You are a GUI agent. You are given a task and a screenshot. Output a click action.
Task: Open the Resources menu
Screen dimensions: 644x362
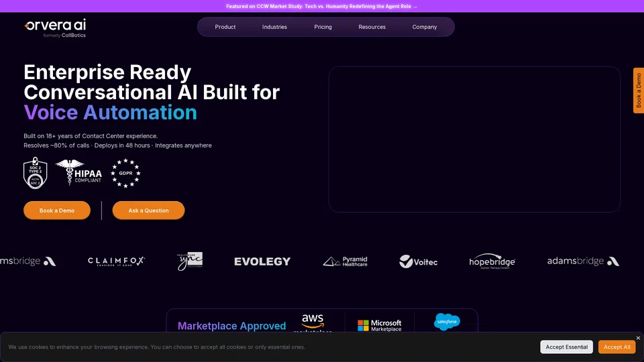[x=372, y=27]
